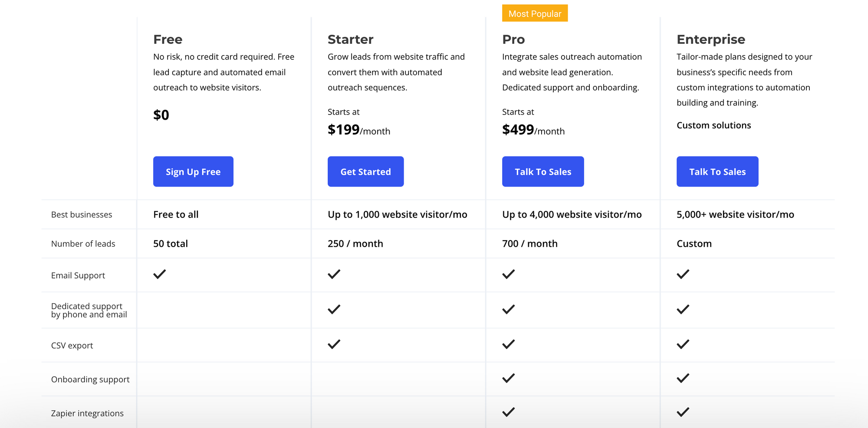Click Enterprise Onboarding support checkmark
This screenshot has height=428, width=868.
[683, 378]
